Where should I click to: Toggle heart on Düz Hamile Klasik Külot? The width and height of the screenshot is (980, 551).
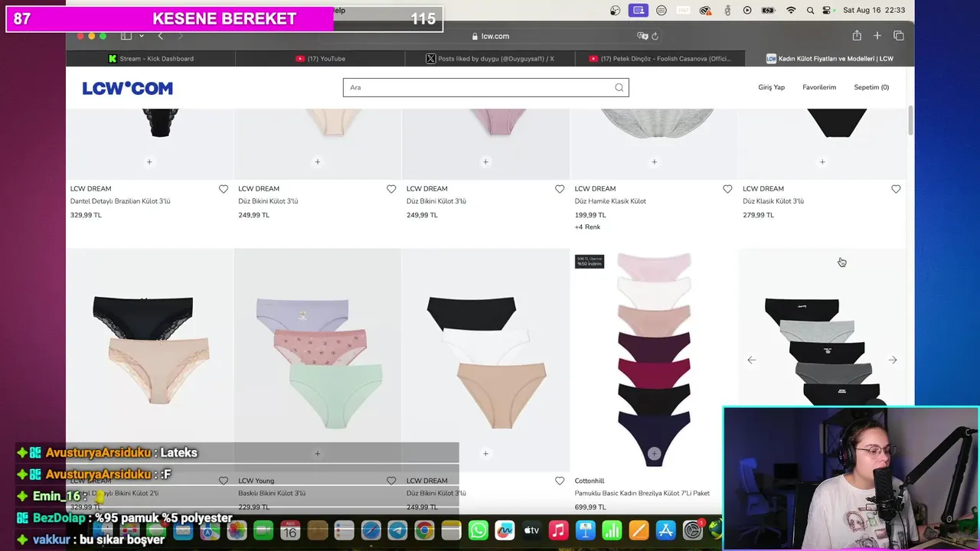[727, 189]
